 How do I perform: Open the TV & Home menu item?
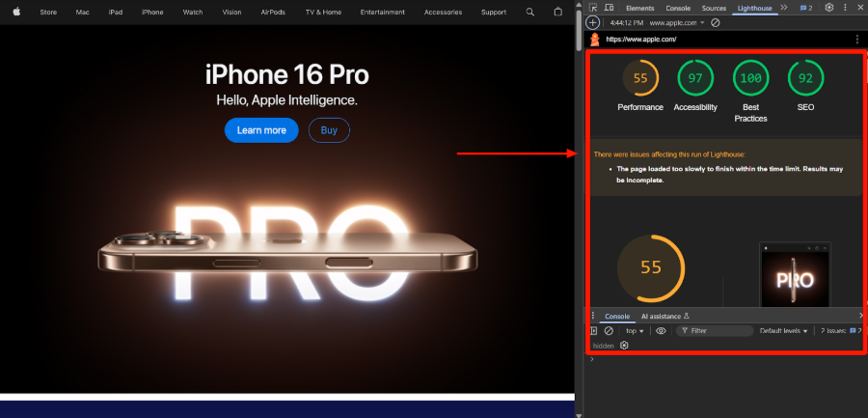point(323,12)
